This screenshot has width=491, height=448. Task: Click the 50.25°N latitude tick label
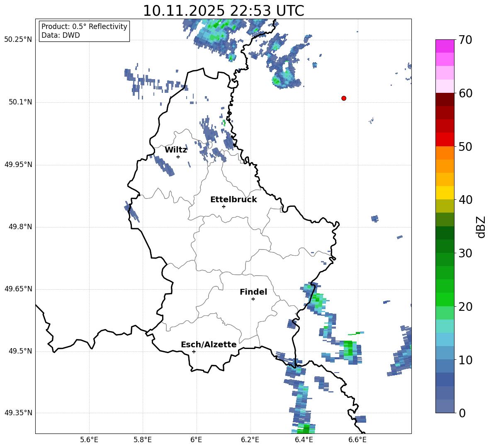click(18, 40)
